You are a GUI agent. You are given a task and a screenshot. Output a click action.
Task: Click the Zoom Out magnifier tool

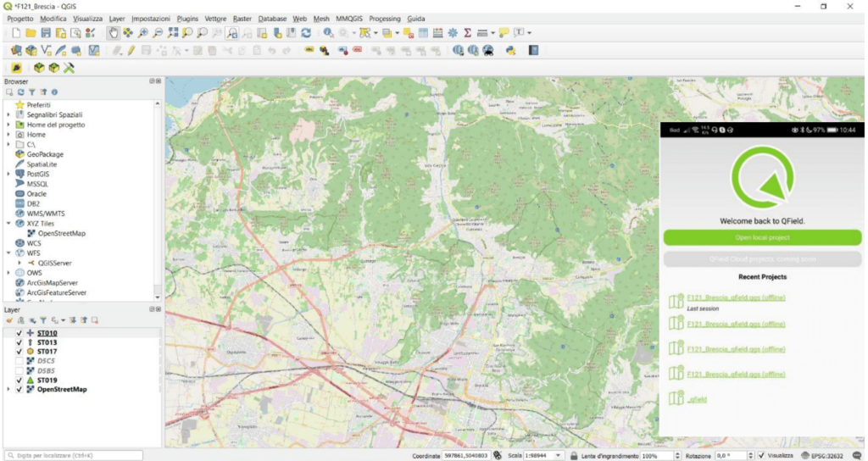[158, 33]
